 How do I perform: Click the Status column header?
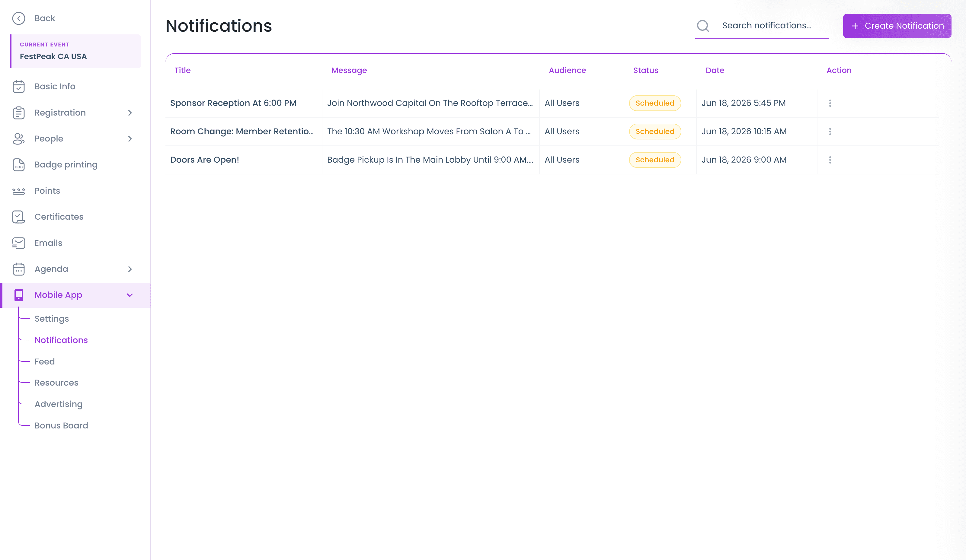click(645, 71)
